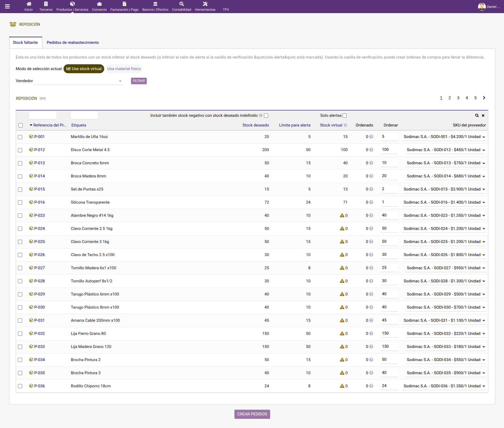Open the hamburger menu icon

(7, 6)
